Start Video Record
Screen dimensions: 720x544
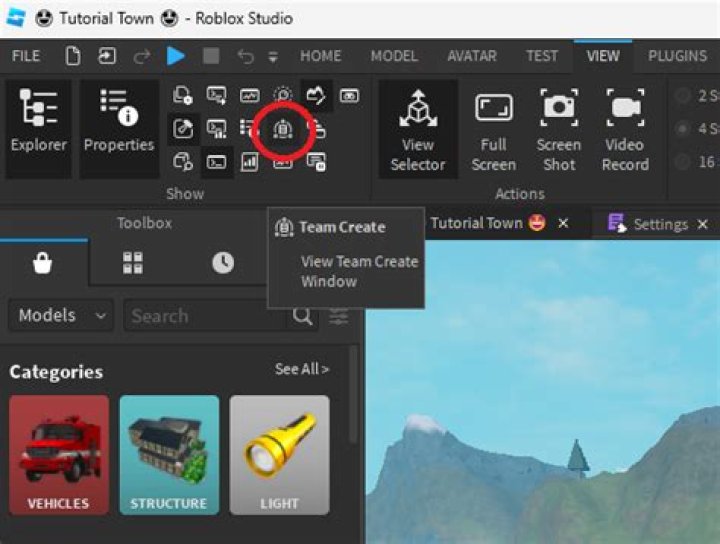pyautogui.click(x=625, y=127)
